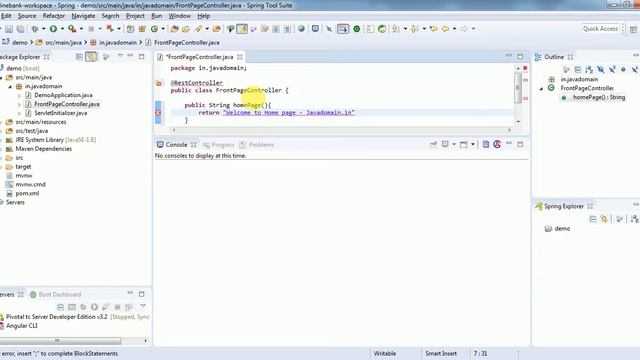Click the green circular Boot Dashboard toolbar icon
This screenshot has width=640, height=360.
click(x=357, y=29)
